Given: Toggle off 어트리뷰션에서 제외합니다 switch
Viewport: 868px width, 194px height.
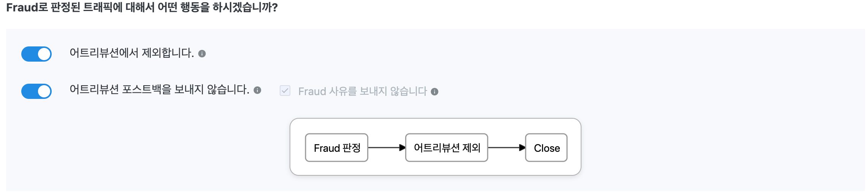Looking at the screenshot, I should click(36, 54).
